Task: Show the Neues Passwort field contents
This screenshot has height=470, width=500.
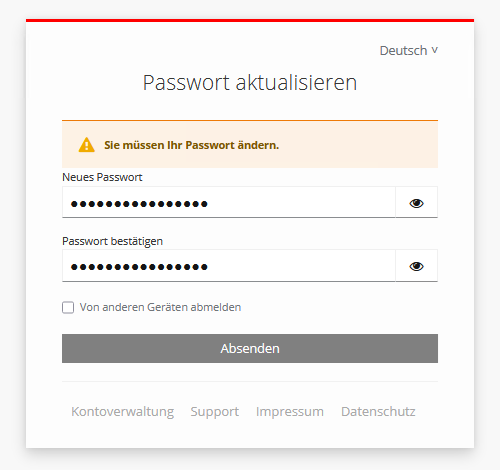Action: pos(416,203)
